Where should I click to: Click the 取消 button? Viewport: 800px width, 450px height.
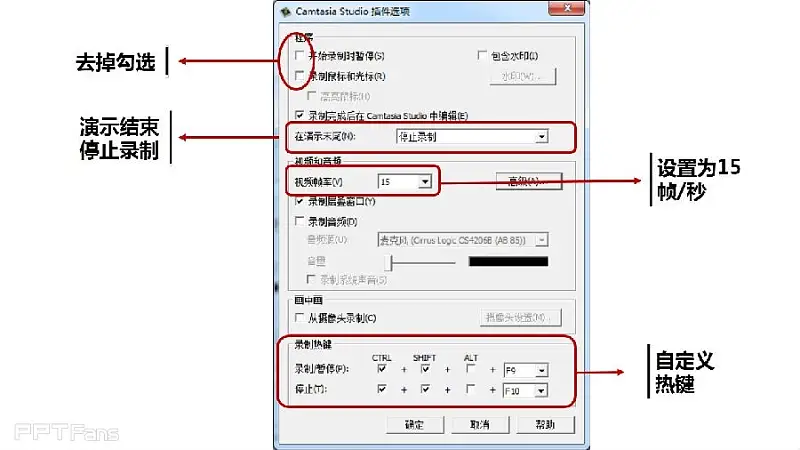480,424
